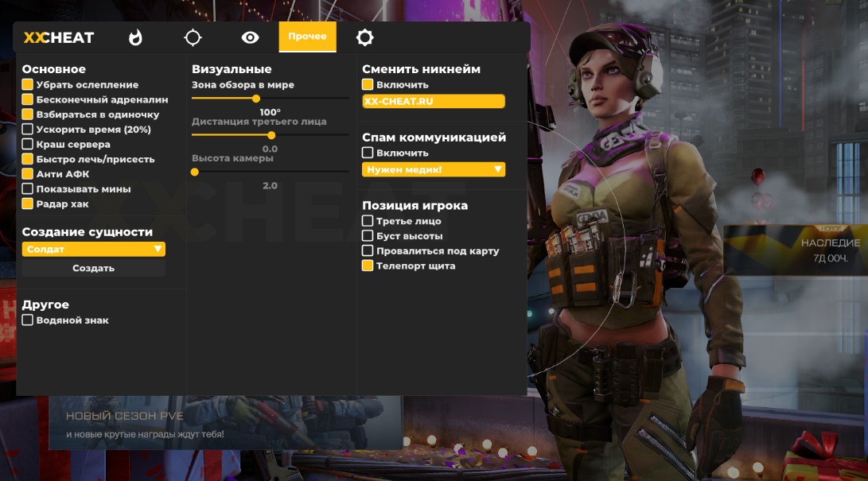The width and height of the screenshot is (868, 481).
Task: Open the Солдат entity dropdown
Action: [x=94, y=250]
